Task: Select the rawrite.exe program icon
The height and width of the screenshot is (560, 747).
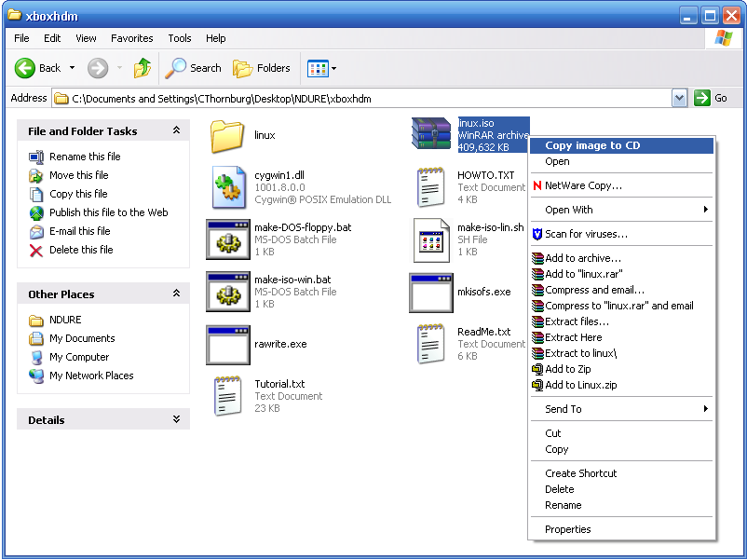Action: 227,344
